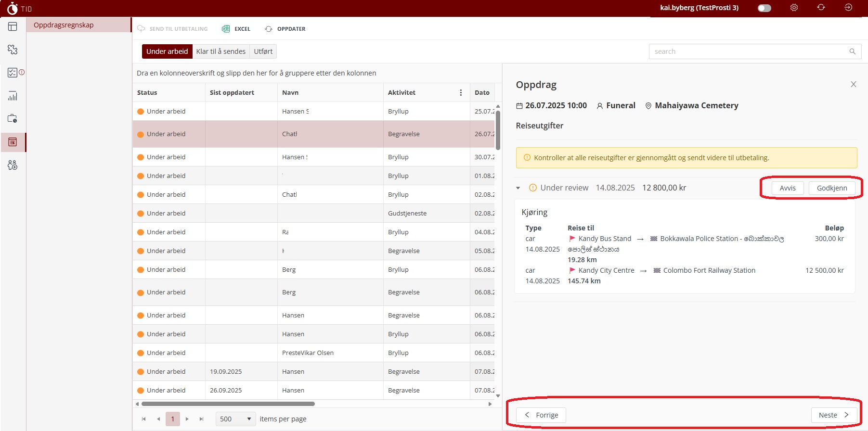
Task: Click into the search input field
Action: point(749,51)
